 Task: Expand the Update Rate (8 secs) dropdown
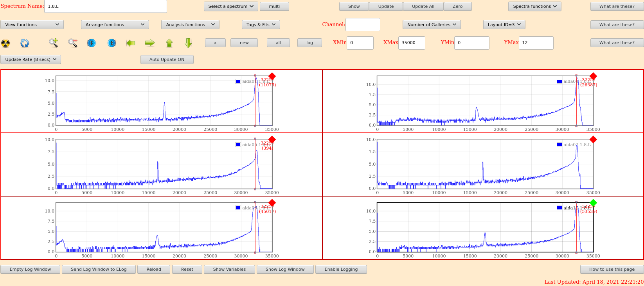click(31, 59)
